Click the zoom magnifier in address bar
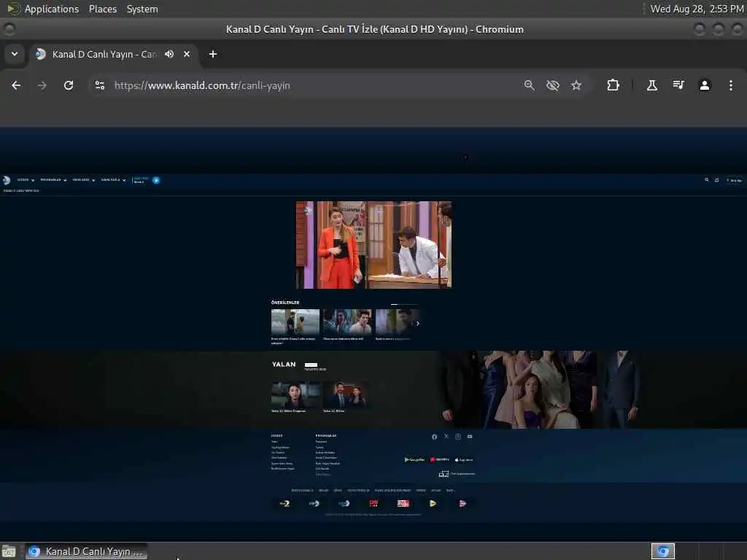747x560 pixels. (x=529, y=85)
